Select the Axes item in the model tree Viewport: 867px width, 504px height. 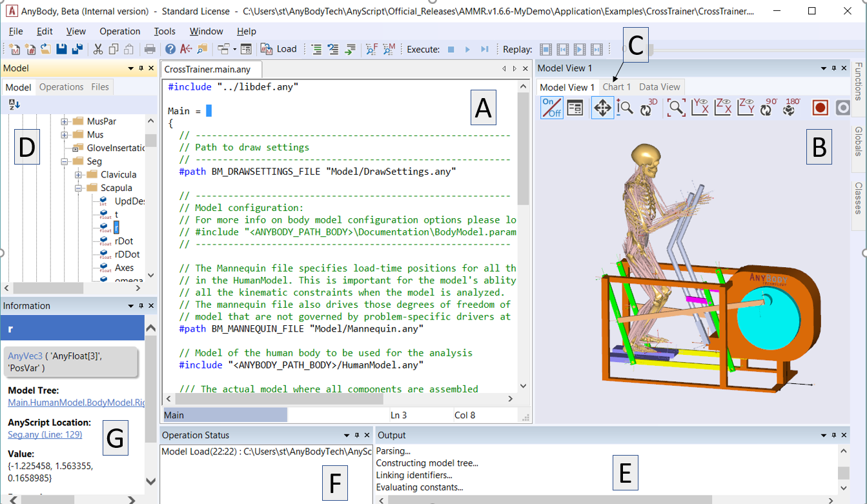125,268
